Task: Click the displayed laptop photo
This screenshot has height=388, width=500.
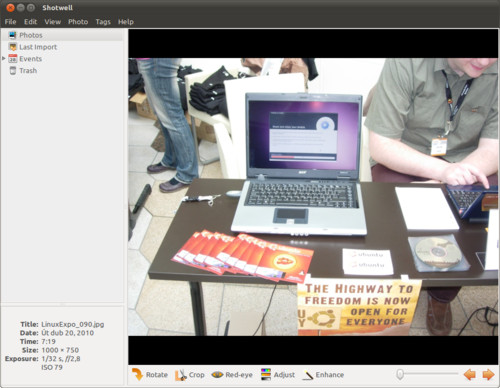Action: (x=313, y=197)
